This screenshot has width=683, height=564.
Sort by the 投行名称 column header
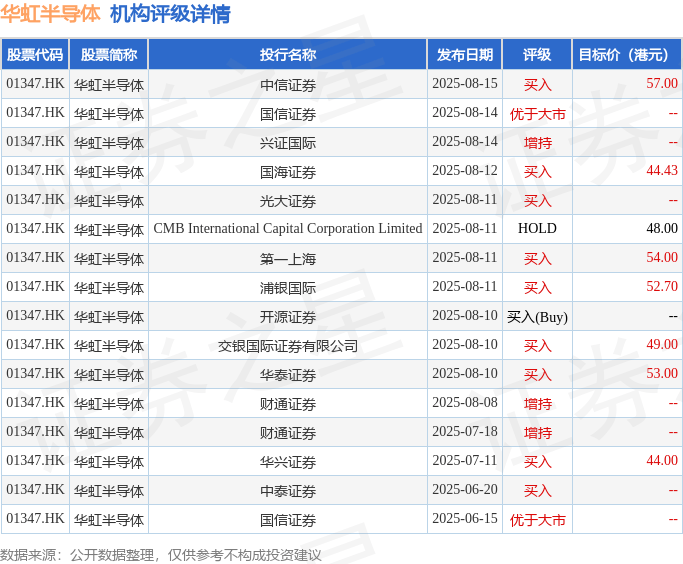288,55
